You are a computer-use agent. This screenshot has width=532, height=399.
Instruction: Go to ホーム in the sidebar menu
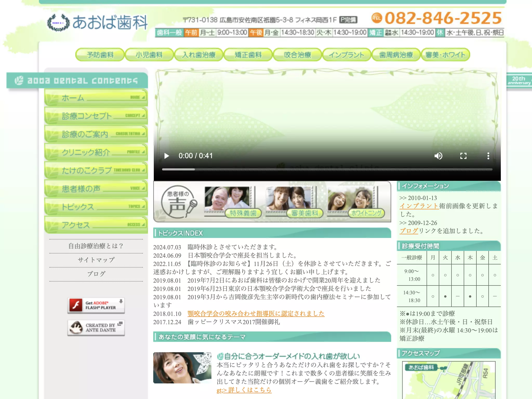[x=96, y=98]
